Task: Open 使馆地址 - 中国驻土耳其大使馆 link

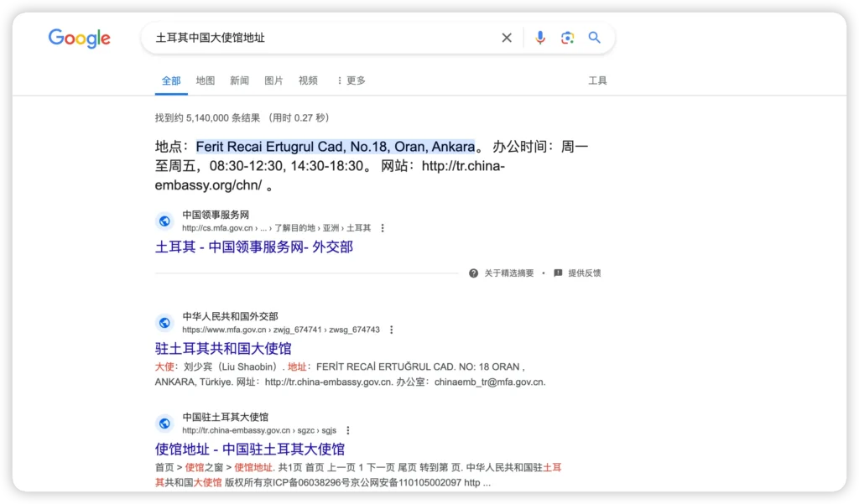Action: [250, 449]
